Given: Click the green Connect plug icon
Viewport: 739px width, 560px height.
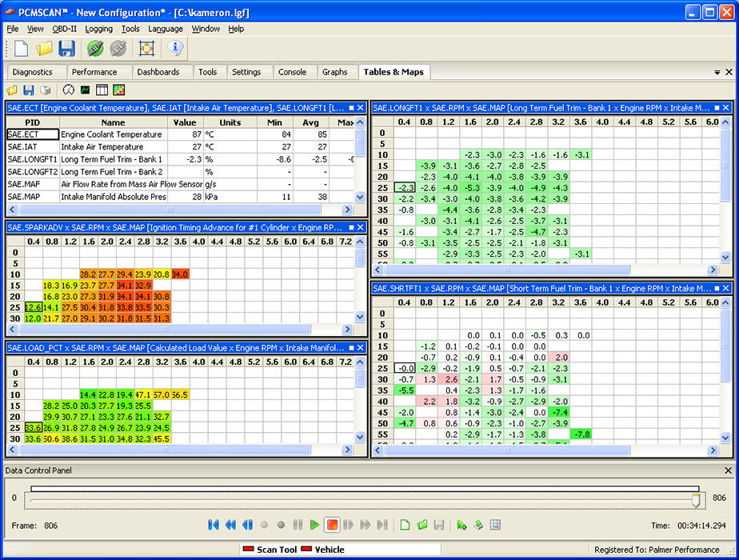Looking at the screenshot, I should 95,48.
